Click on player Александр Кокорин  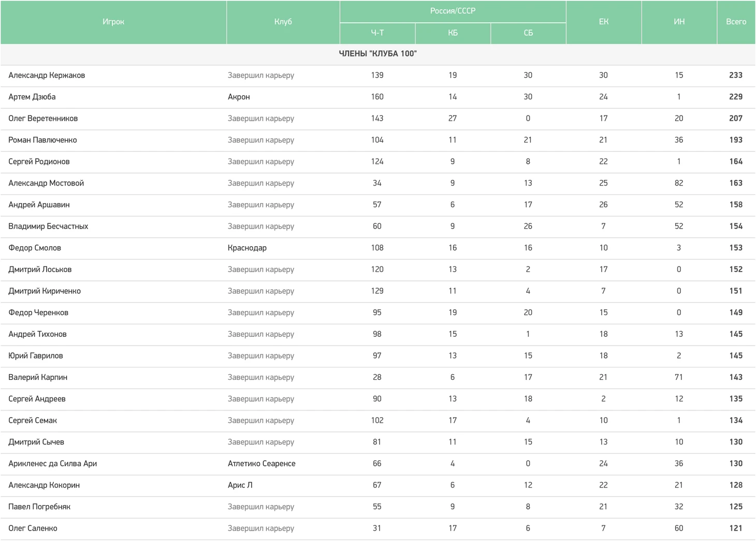coord(44,486)
